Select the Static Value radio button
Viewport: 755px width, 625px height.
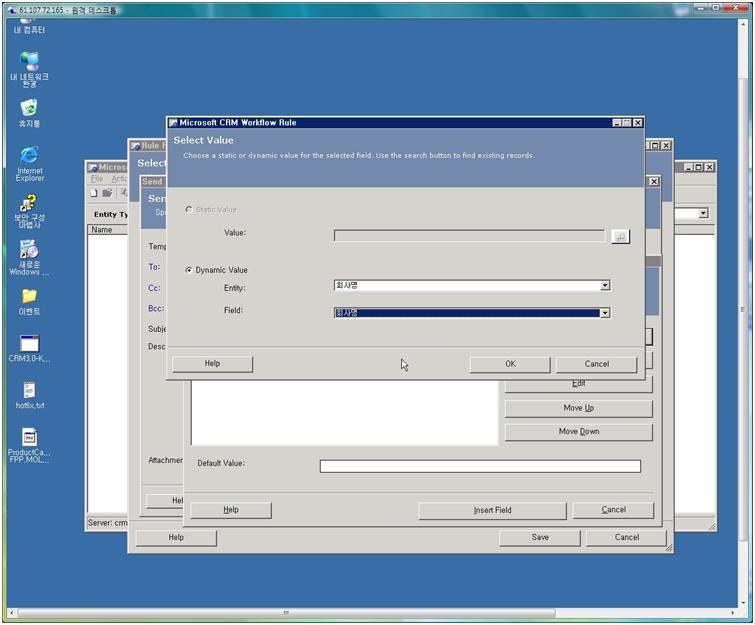(x=189, y=209)
